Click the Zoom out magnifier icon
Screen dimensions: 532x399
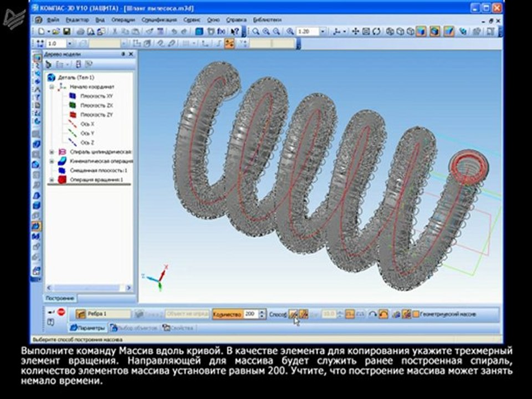coord(277,32)
